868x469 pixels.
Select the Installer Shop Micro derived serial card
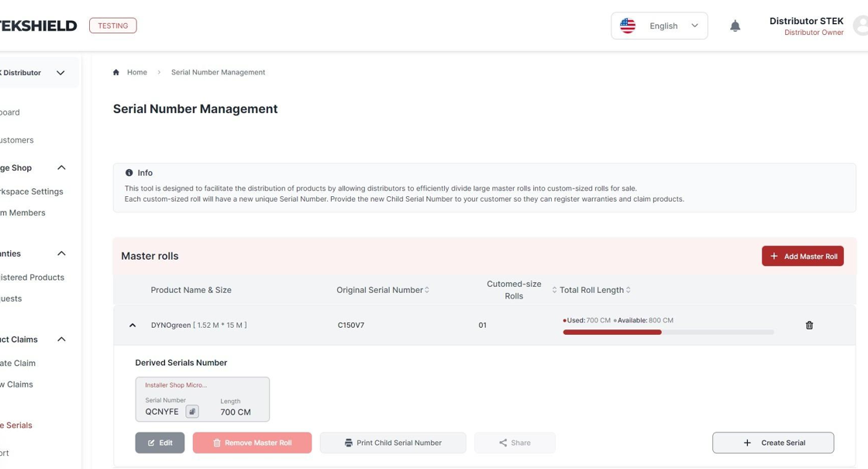(x=202, y=399)
